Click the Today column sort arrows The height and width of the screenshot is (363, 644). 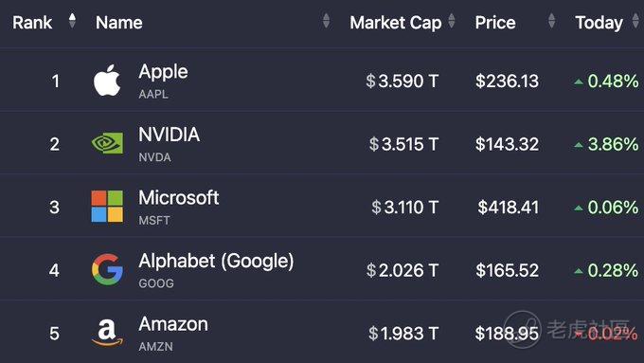click(635, 21)
